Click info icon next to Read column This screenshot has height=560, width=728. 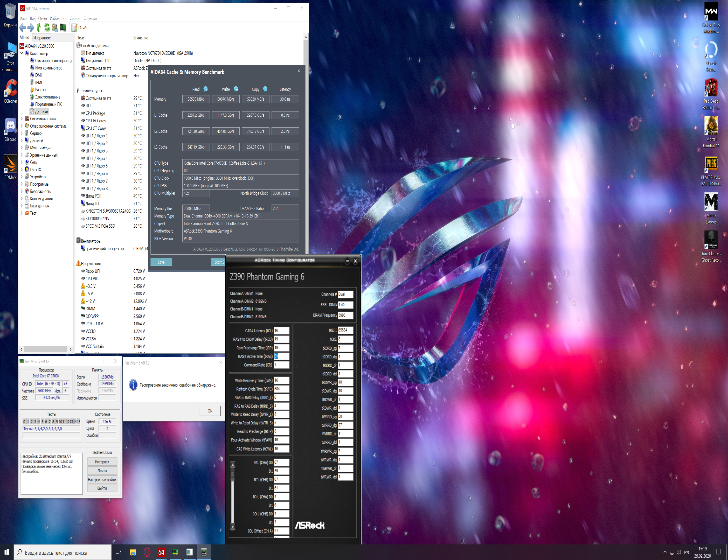[x=206, y=89]
